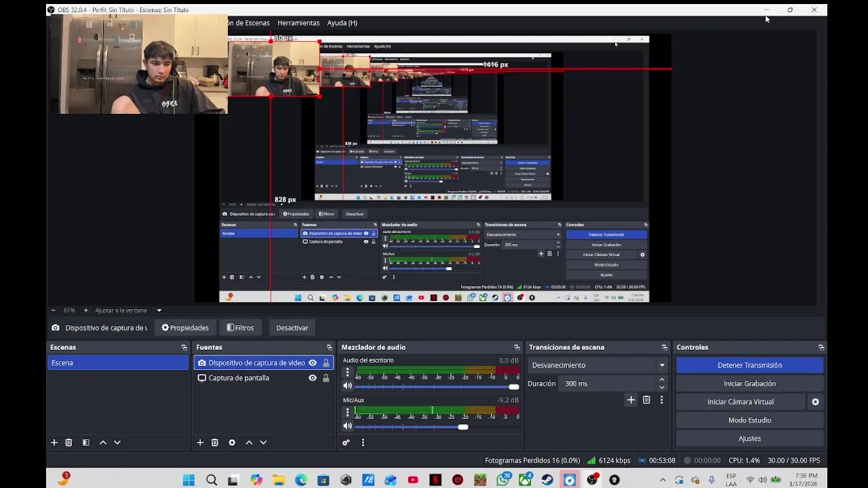The image size is (868, 488).
Task: Undock the Controles panel
Action: click(821, 348)
